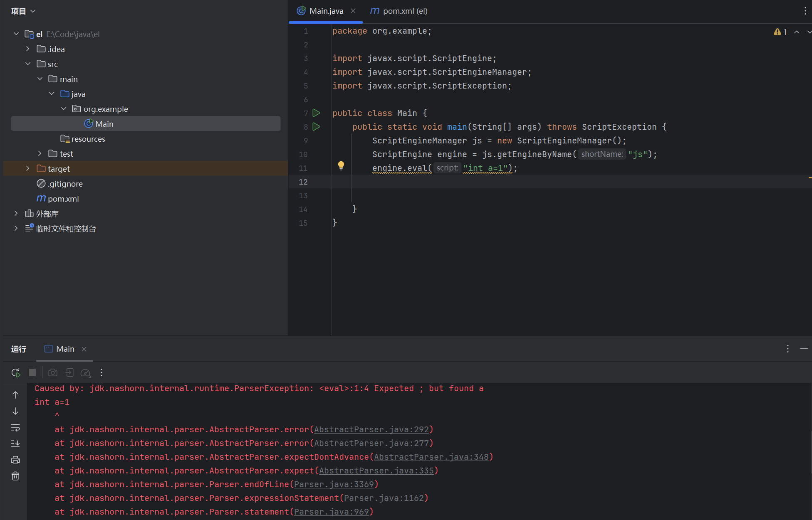Close the Main.java editor tab
Screen dimensions: 812x520
click(353, 11)
